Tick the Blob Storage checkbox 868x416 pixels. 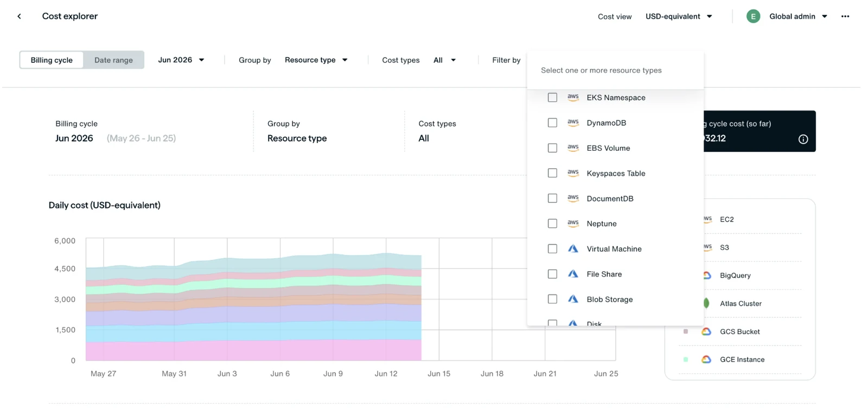click(552, 299)
